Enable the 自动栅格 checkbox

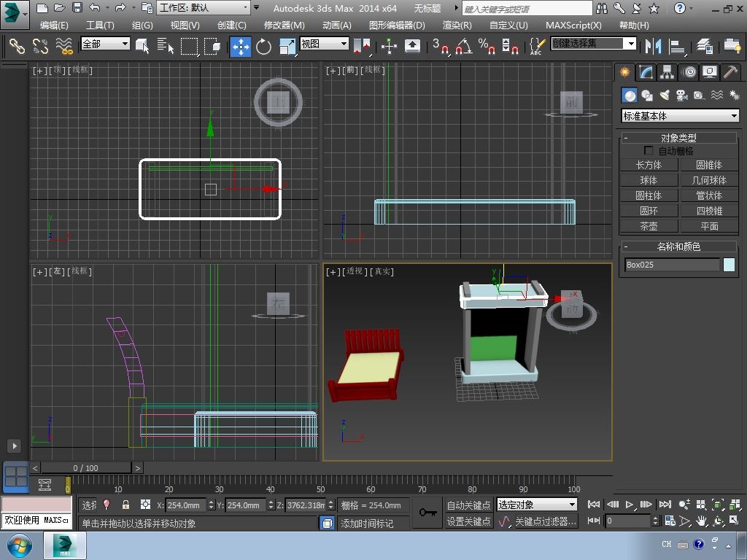coord(649,151)
